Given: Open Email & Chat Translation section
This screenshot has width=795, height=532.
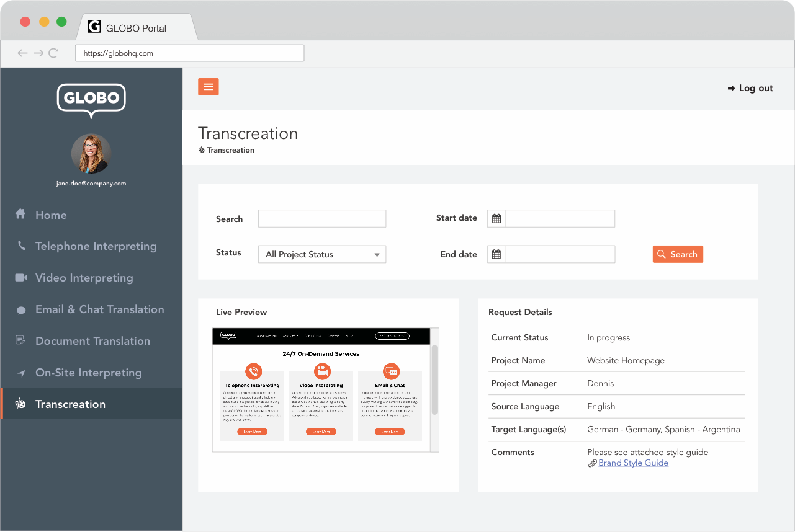Looking at the screenshot, I should coord(100,309).
